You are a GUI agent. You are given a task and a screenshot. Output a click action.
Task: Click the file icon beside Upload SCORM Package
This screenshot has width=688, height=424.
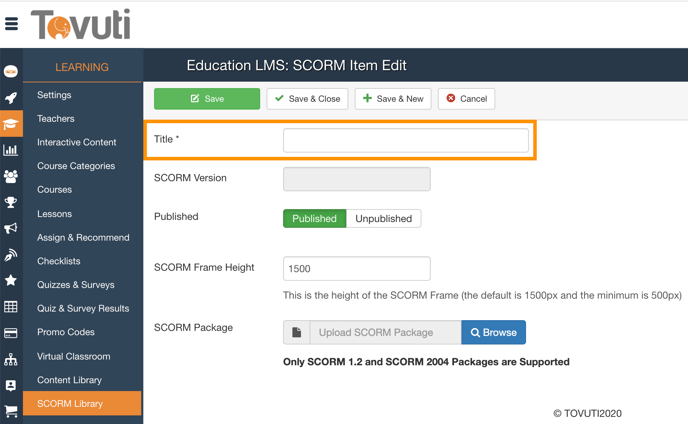pos(297,332)
